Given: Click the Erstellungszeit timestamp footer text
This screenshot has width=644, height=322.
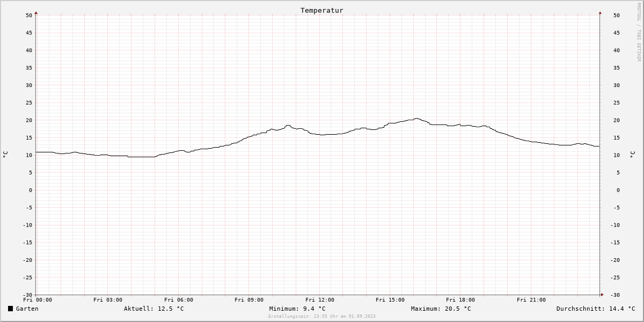Looking at the screenshot, I should [x=322, y=316].
